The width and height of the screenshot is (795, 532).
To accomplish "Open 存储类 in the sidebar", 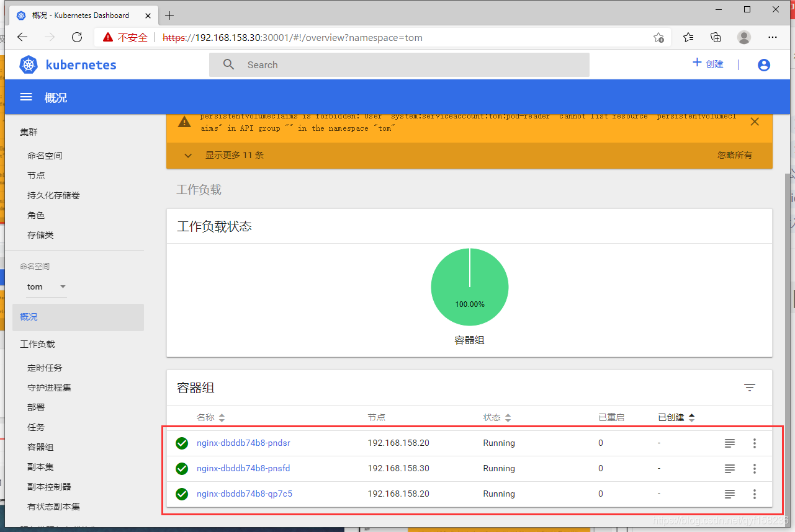I will (x=40, y=235).
